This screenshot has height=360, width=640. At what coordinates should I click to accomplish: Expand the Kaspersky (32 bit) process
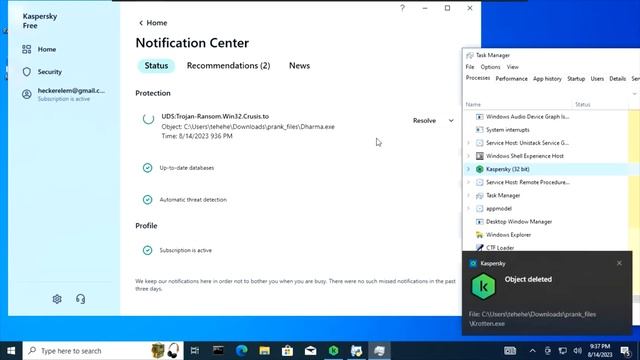(x=469, y=169)
